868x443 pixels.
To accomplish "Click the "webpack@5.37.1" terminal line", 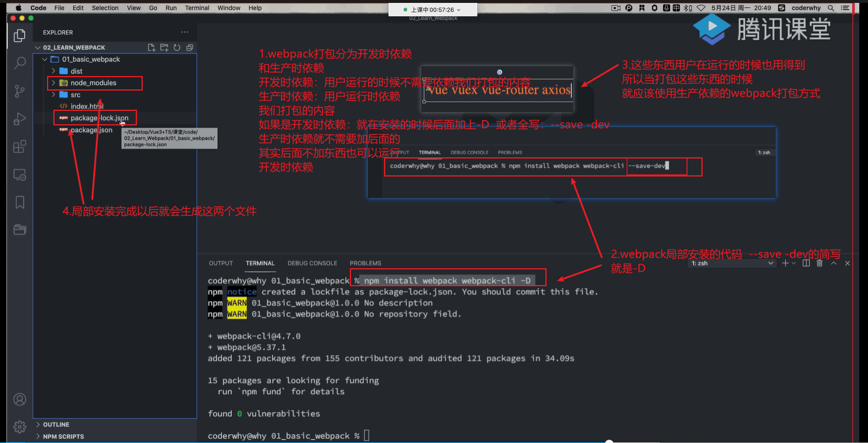I will pos(247,347).
